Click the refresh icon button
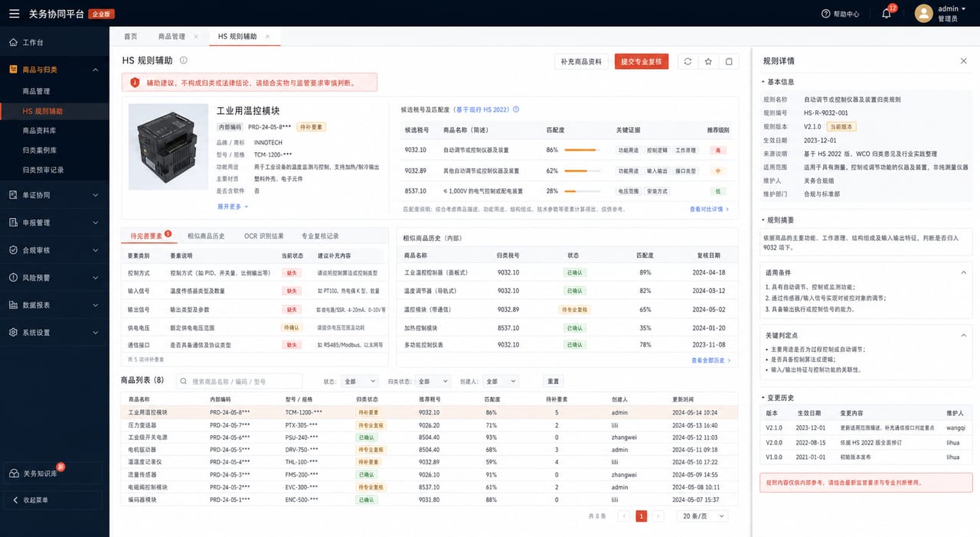 click(688, 61)
